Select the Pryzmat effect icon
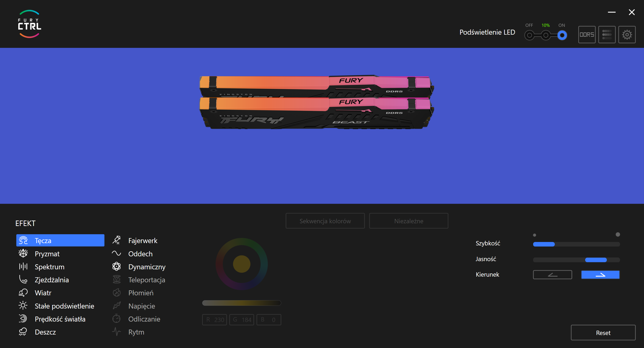 pyautogui.click(x=23, y=254)
